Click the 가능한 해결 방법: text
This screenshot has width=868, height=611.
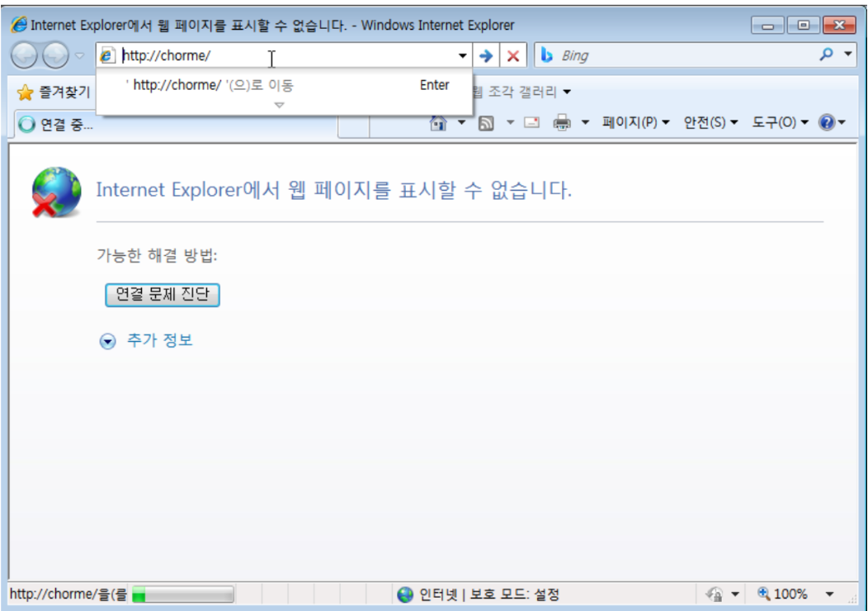158,255
